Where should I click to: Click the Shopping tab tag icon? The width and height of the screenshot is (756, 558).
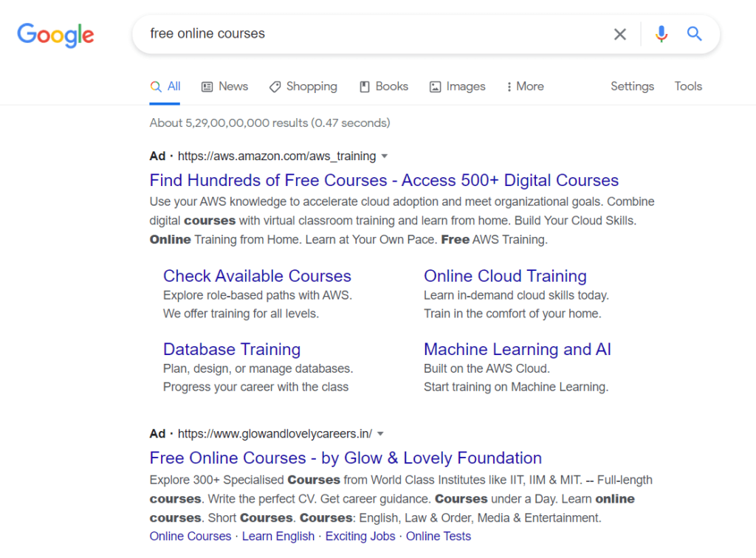[x=275, y=87]
